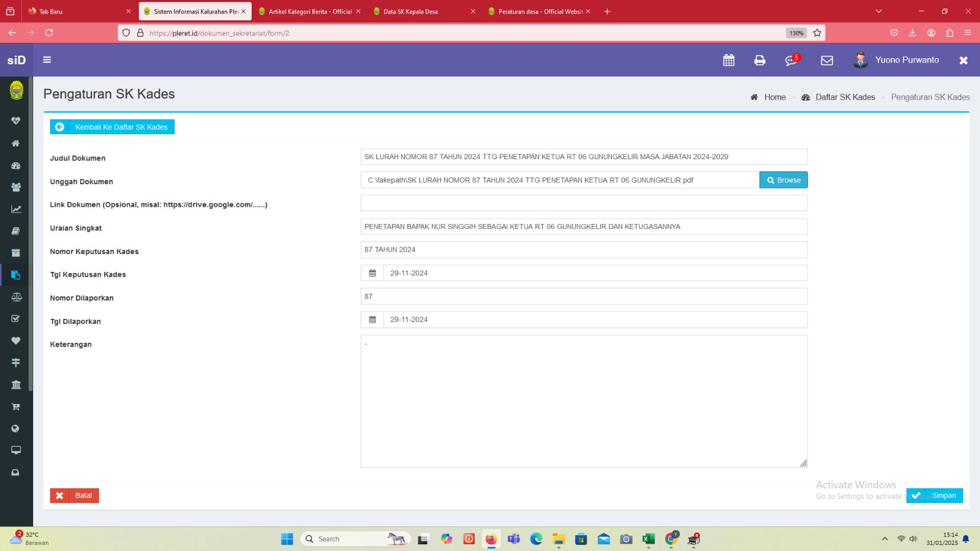
Task: Open calendar picker for Tgl Keputusan Kades
Action: click(x=372, y=273)
